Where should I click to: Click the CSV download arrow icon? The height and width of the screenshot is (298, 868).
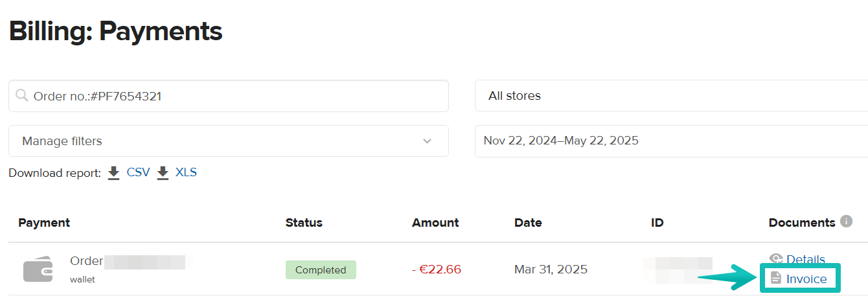pos(114,173)
